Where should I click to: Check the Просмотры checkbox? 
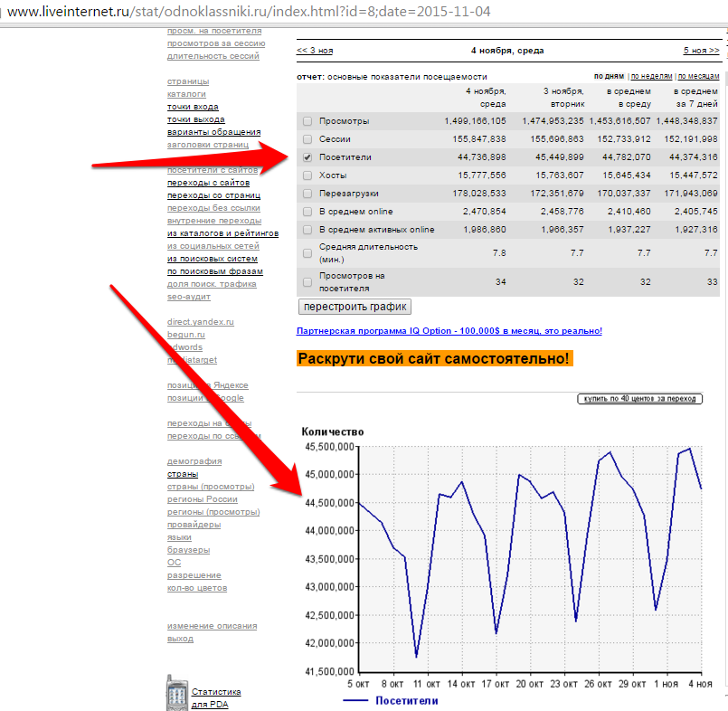click(x=307, y=121)
